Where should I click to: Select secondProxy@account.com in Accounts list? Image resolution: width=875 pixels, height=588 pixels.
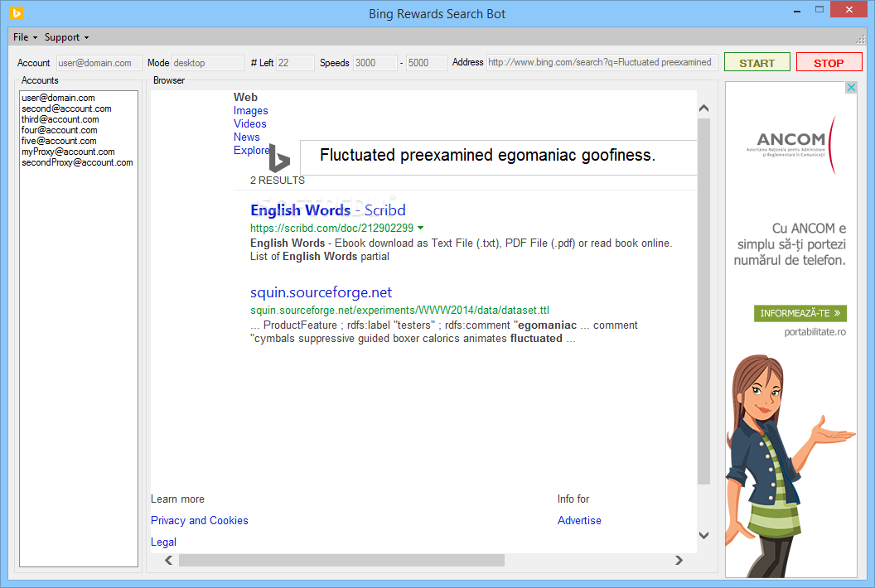tap(77, 162)
